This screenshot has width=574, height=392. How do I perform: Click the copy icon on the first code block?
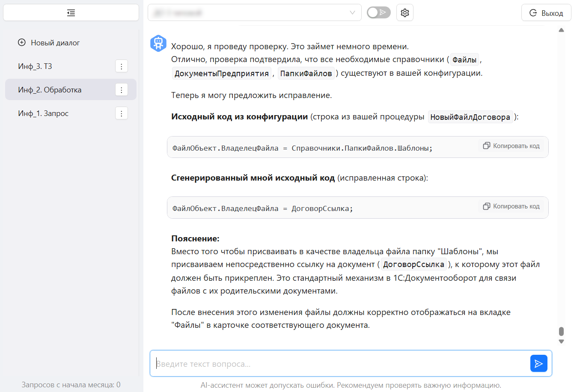point(486,146)
